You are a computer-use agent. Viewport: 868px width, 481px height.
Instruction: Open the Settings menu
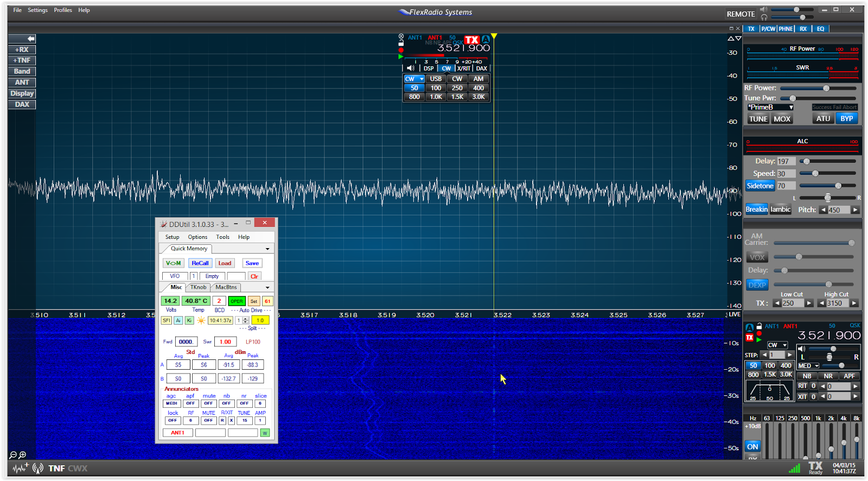point(37,10)
